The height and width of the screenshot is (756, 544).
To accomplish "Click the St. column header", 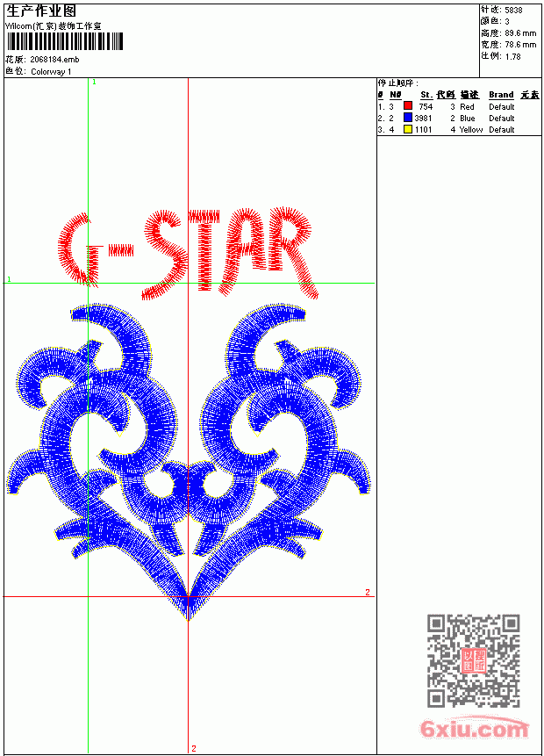I will coord(426,95).
